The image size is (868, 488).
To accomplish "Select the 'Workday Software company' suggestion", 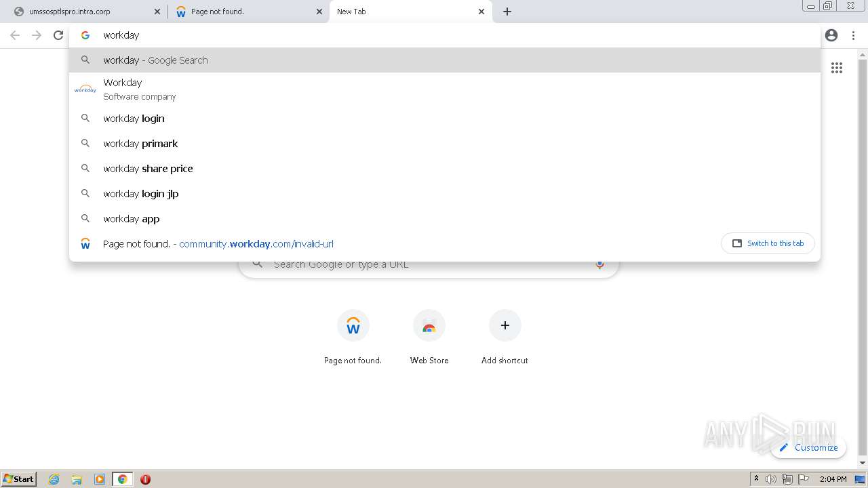I will 445,89.
